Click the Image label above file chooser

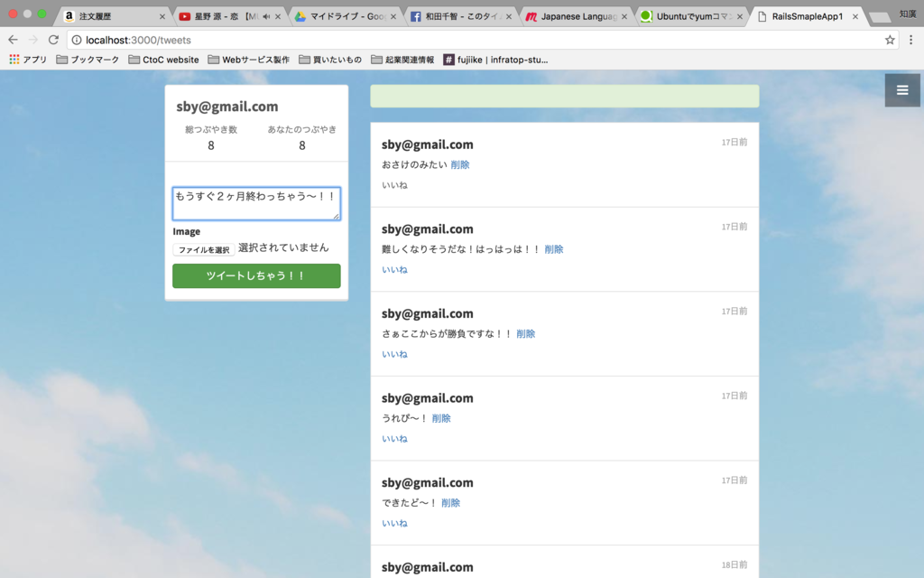(x=186, y=232)
